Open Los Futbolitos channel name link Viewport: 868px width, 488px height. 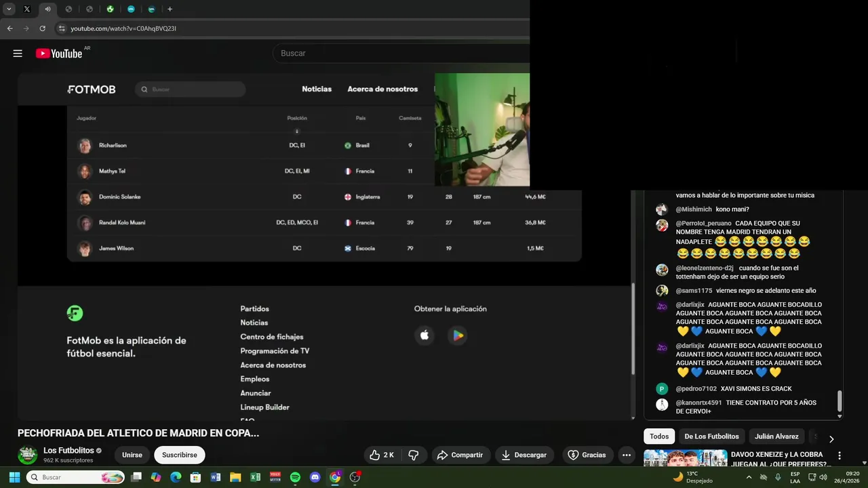click(x=68, y=450)
